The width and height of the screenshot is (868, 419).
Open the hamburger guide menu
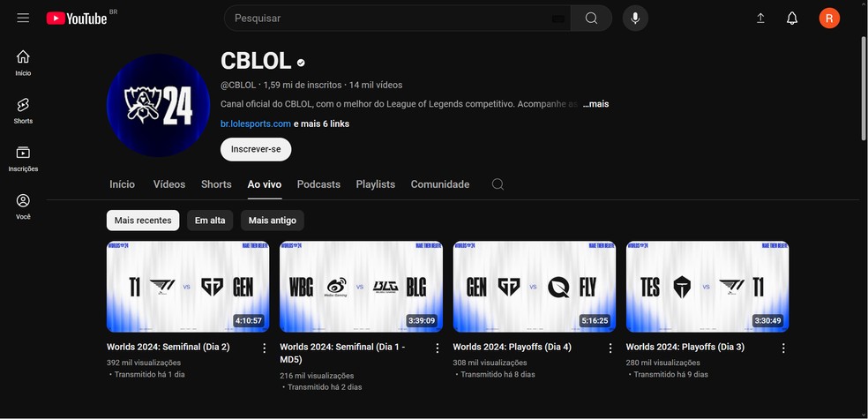pyautogui.click(x=23, y=18)
